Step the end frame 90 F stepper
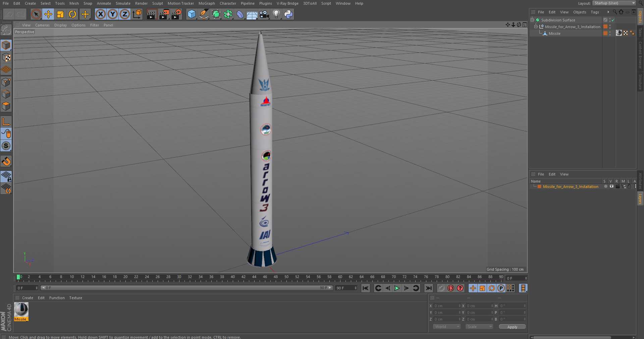The width and height of the screenshot is (644, 339). (356, 288)
